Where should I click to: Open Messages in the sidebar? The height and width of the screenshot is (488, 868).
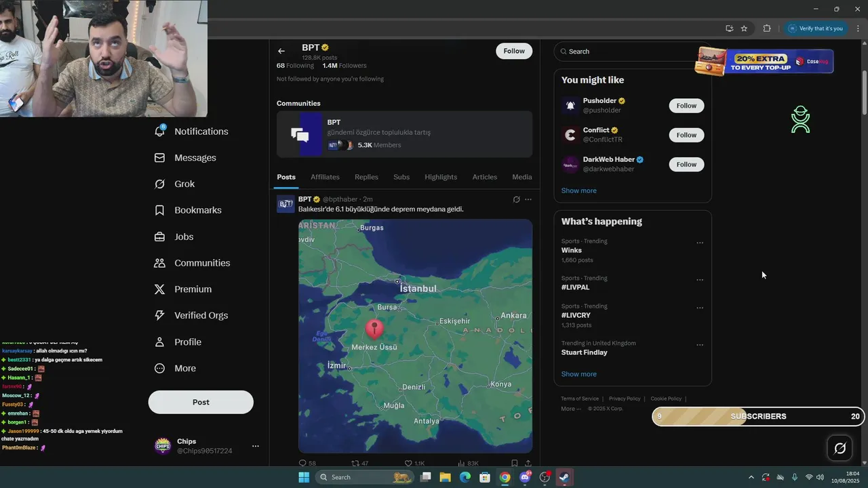[185, 158]
